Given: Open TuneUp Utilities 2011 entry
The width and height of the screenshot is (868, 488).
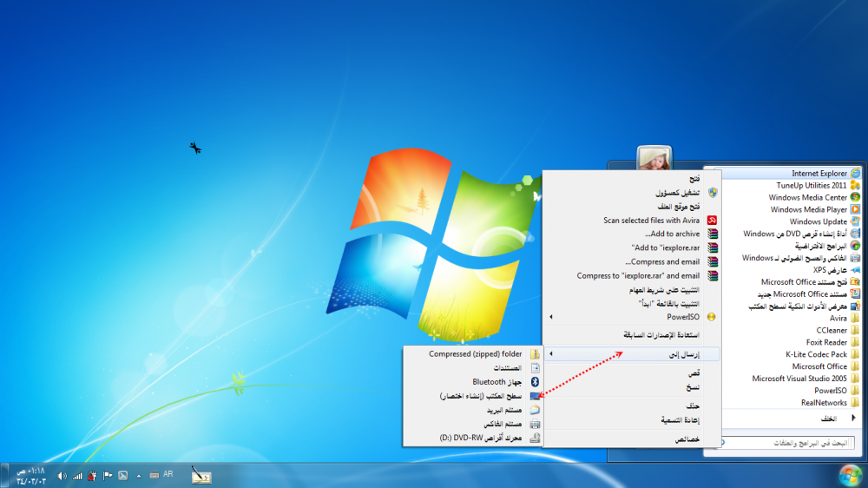Looking at the screenshot, I should [811, 185].
